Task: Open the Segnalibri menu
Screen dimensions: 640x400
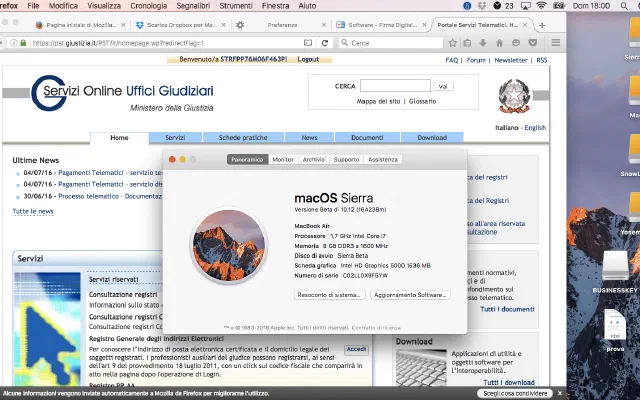Action: 193,6
